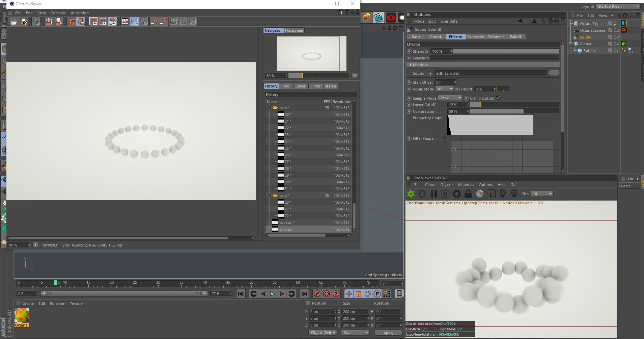Open the Apply Mode All dropdown
The height and width of the screenshot is (339, 644).
coord(445,89)
